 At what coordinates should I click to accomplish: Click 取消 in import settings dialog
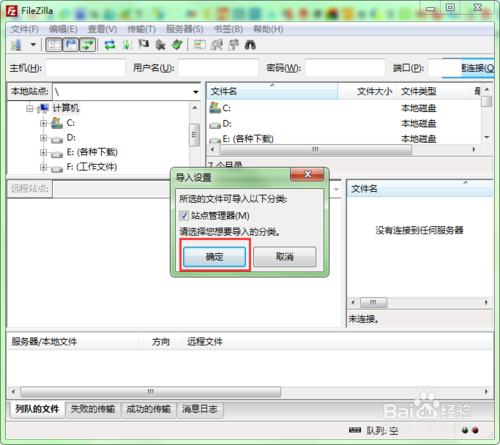click(x=284, y=257)
